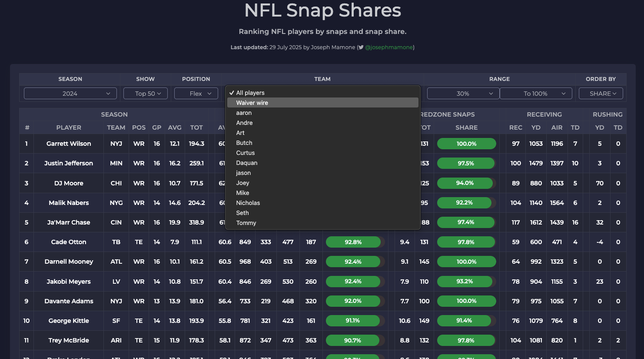Click player name Davante Adams
This screenshot has width=644, height=359.
tap(69, 301)
